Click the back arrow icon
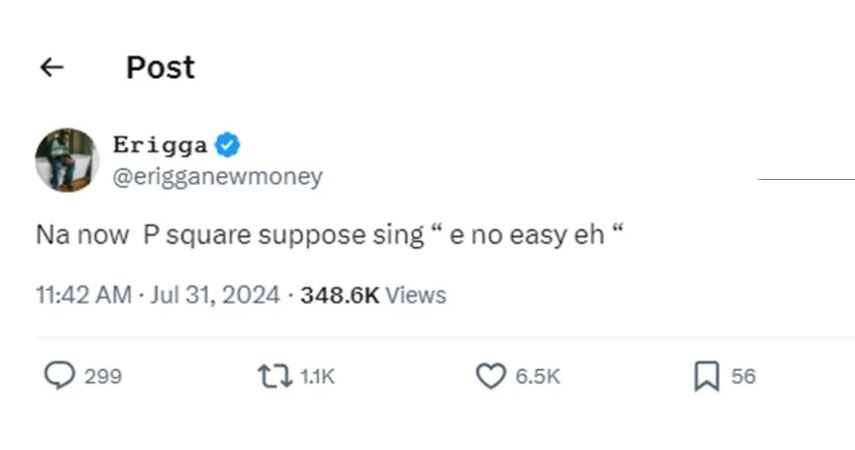The width and height of the screenshot is (855, 450). pos(51,67)
